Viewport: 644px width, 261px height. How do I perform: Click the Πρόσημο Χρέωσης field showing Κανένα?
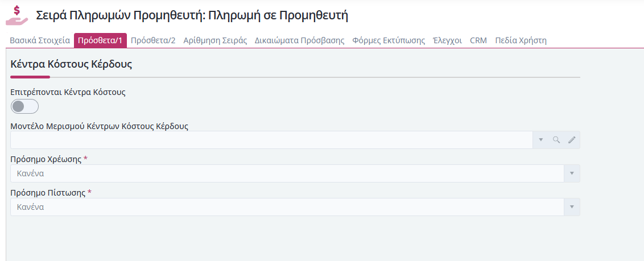point(287,173)
